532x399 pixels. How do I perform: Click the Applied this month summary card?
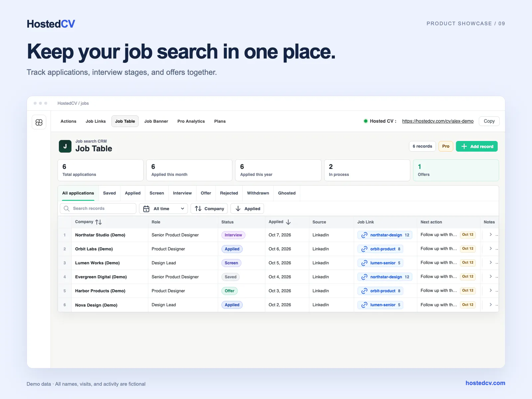189,170
